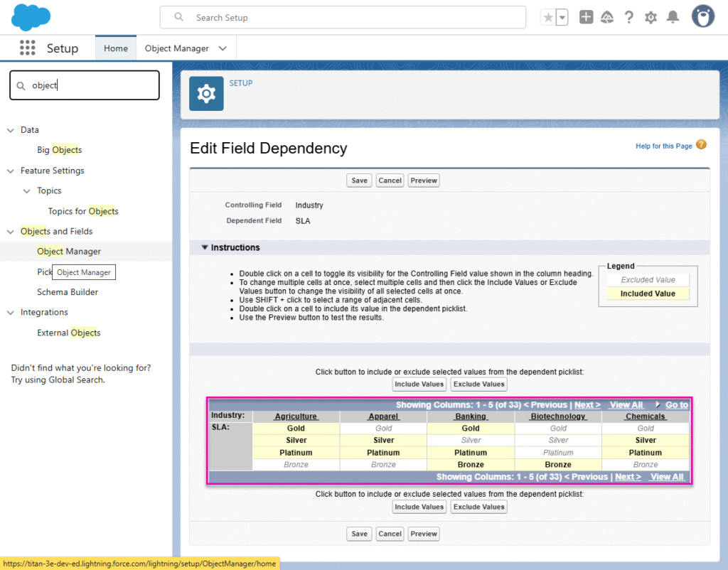Collapse the Instructions section triangle
This screenshot has width=728, height=570.
205,248
